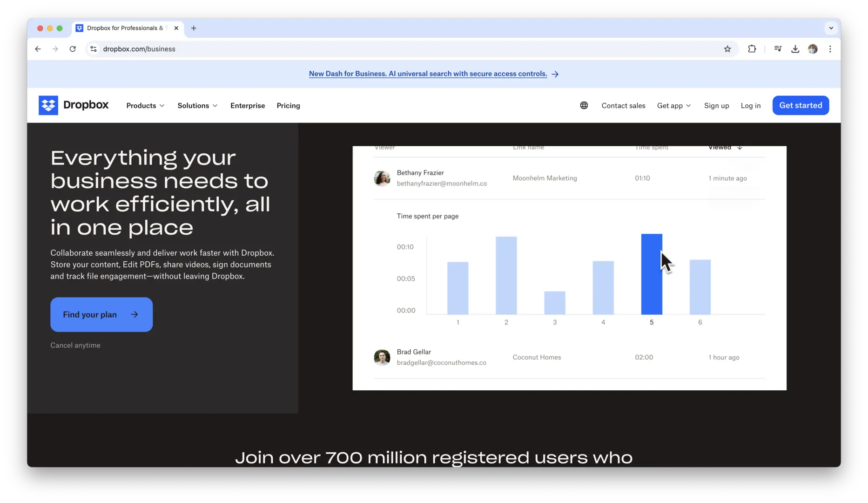The width and height of the screenshot is (868, 503).
Task: Open the New Dash for Business link
Action: 428,74
